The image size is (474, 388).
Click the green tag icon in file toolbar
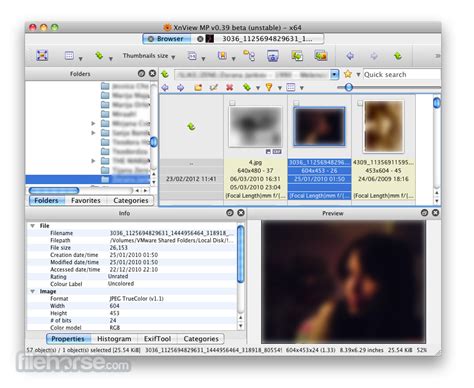pos(247,87)
